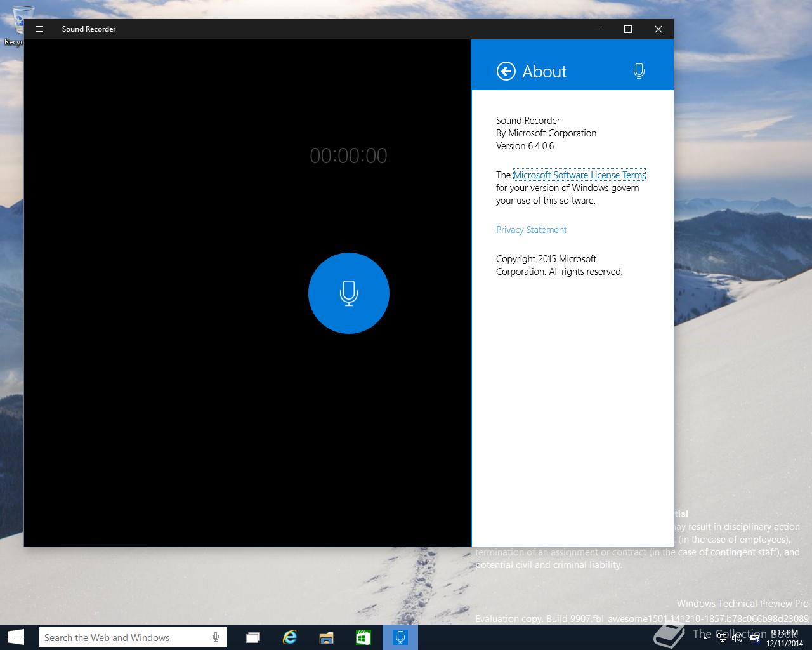Viewport: 812px width, 650px height.
Task: Open Task View from the taskbar
Action: [253, 637]
